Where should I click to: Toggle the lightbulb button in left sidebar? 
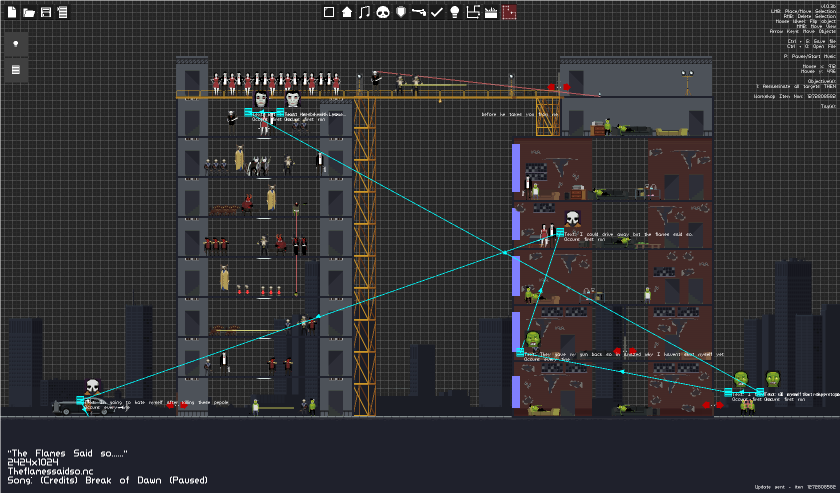[x=16, y=44]
